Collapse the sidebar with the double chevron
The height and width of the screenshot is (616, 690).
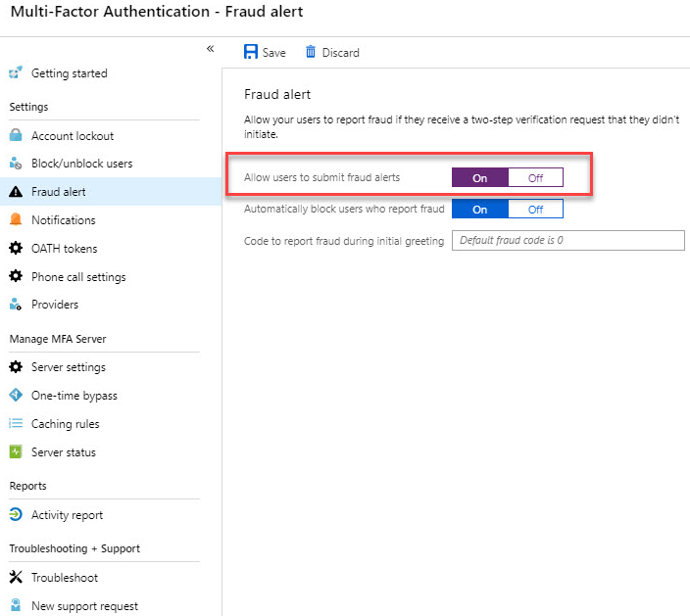tap(211, 48)
